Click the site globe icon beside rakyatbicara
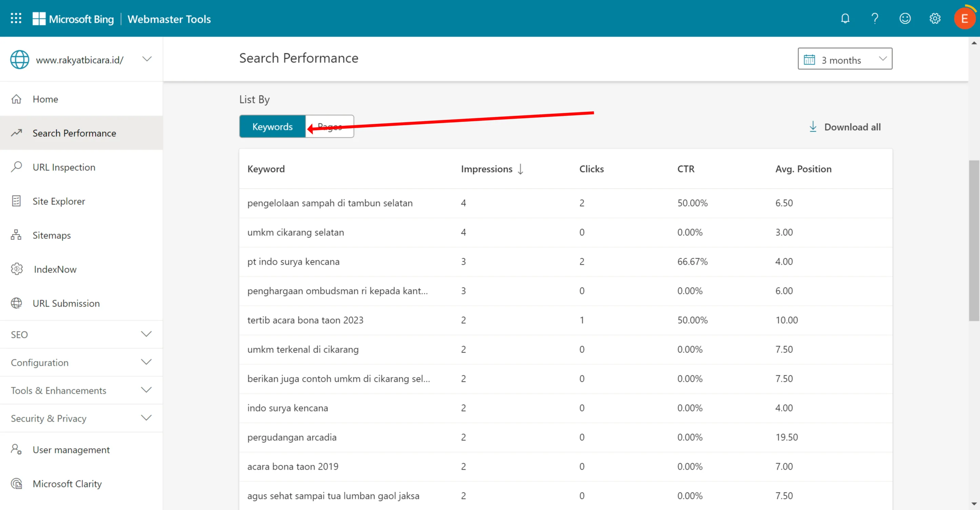 click(x=19, y=59)
